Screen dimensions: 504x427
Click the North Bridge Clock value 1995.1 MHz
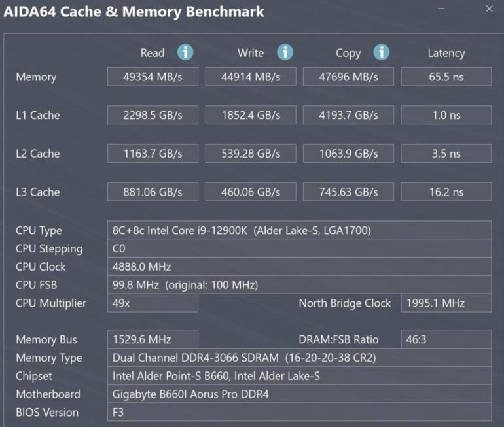(446, 303)
